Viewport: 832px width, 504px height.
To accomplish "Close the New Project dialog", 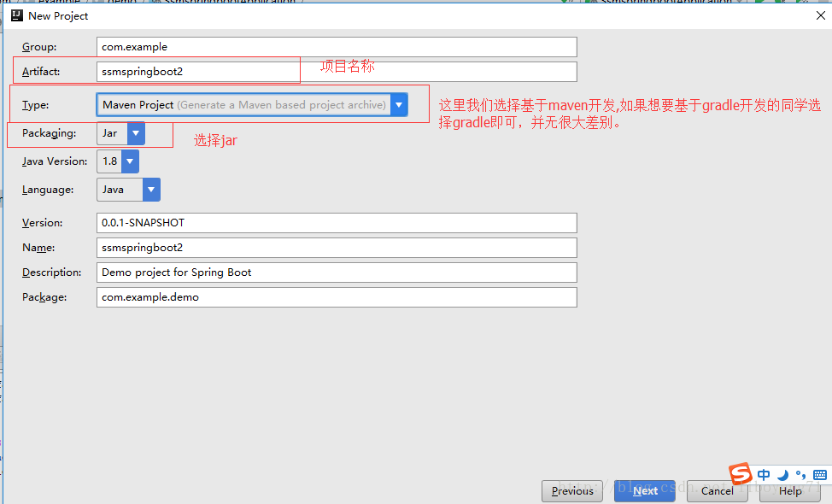I will [820, 15].
